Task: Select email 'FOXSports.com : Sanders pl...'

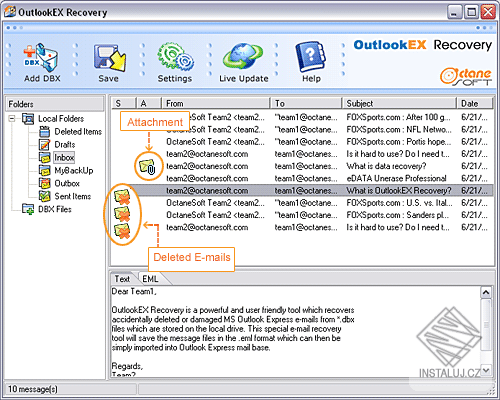Action: [x=303, y=215]
